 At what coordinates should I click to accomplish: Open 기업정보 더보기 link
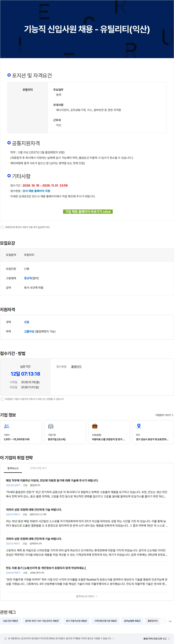pos(164,415)
